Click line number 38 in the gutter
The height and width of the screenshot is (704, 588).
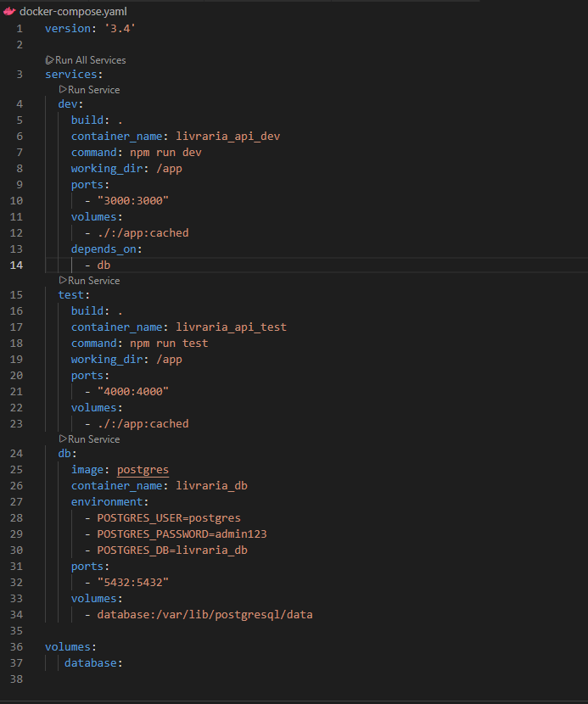point(17,679)
